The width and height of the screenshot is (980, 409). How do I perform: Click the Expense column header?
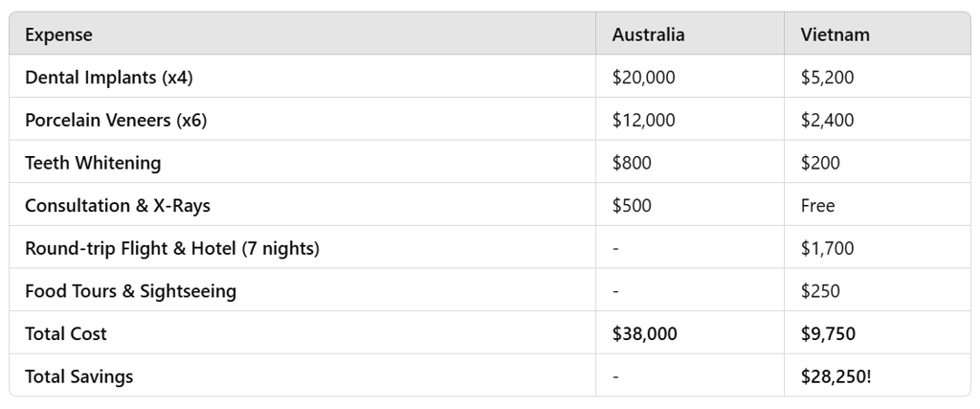(x=58, y=35)
